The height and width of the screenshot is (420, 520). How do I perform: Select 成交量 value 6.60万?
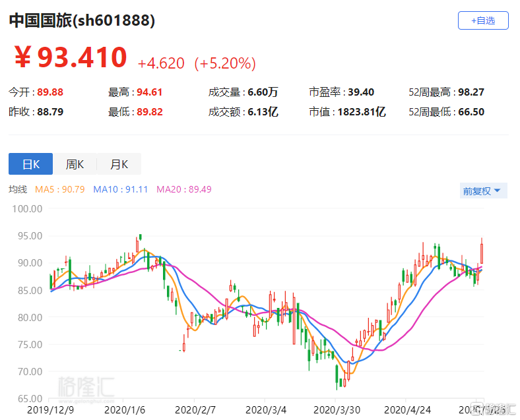pos(263,92)
